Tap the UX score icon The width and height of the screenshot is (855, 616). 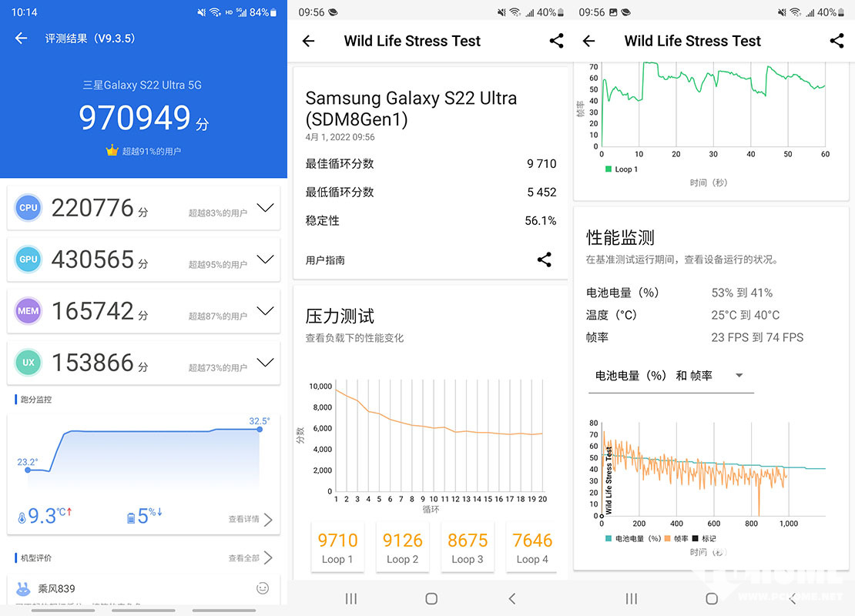click(x=28, y=363)
